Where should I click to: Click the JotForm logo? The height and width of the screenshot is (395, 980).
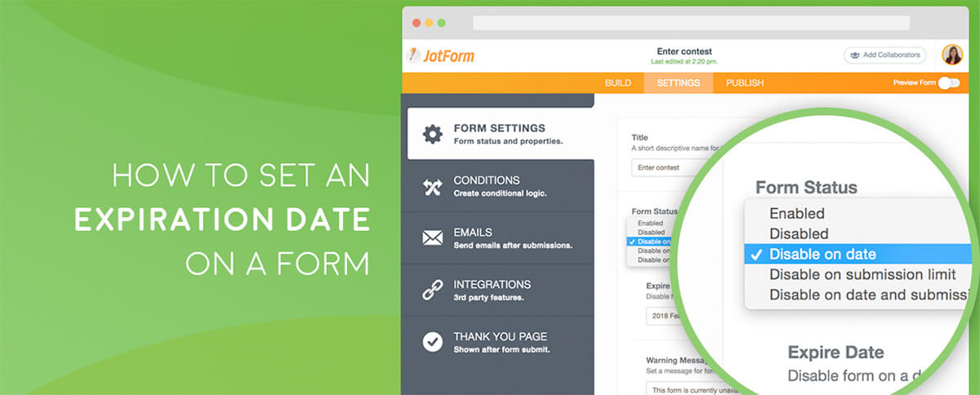click(x=441, y=55)
